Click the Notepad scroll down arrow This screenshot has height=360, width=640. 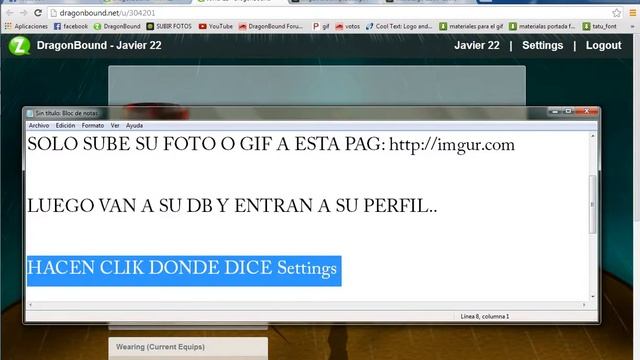click(x=593, y=297)
